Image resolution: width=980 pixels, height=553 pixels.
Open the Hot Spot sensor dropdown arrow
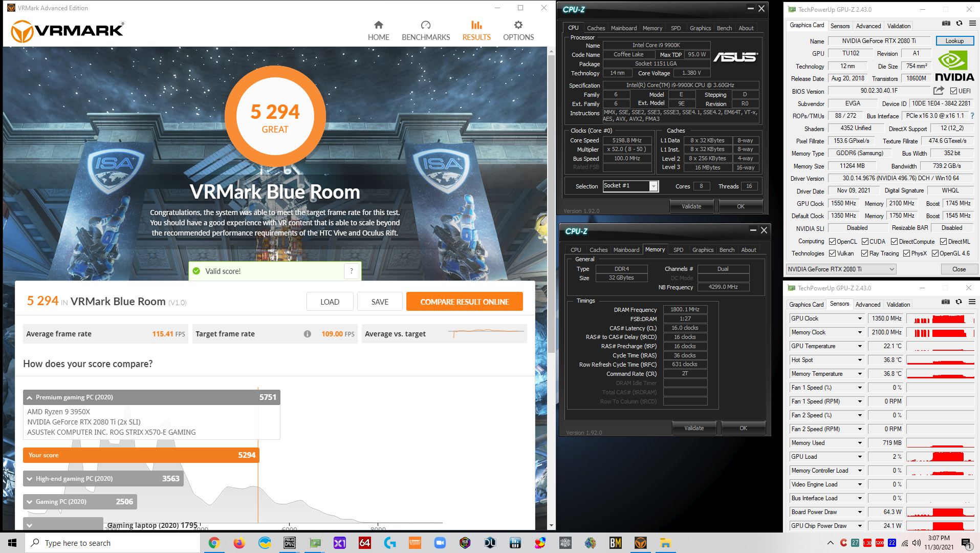(860, 360)
